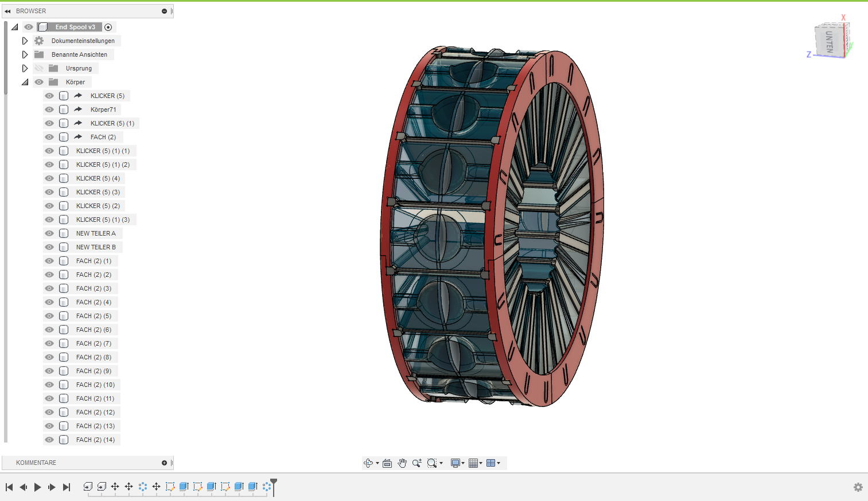868x501 pixels.
Task: Hide the FACH (2) (14) body
Action: tap(49, 440)
